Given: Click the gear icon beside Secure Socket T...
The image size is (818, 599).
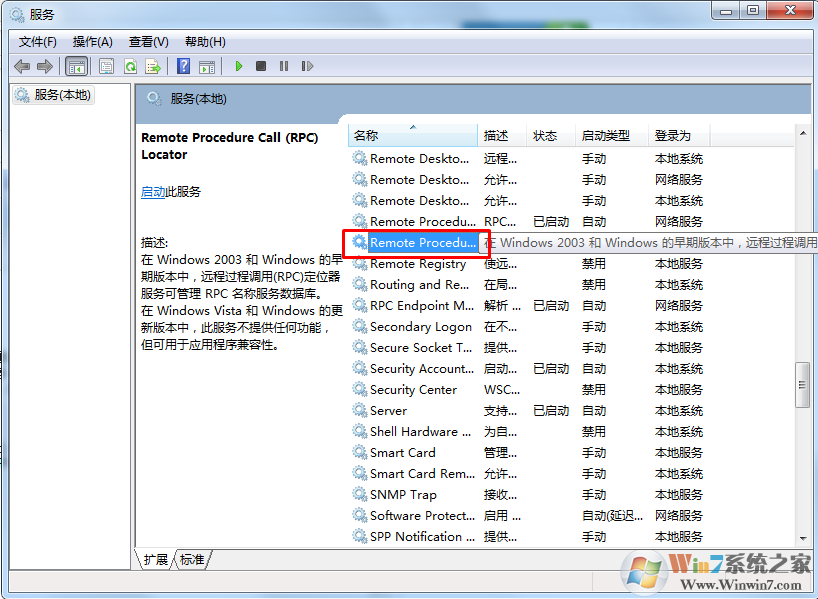Looking at the screenshot, I should (359, 348).
